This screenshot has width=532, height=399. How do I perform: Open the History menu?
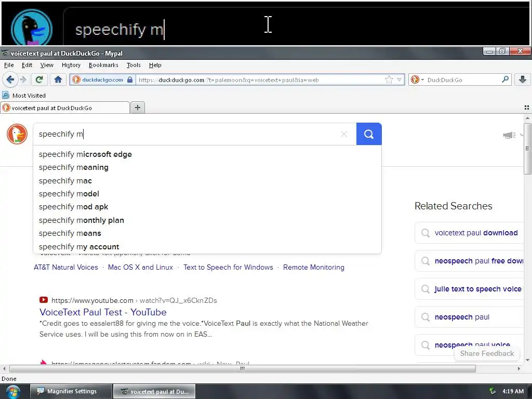tap(71, 65)
